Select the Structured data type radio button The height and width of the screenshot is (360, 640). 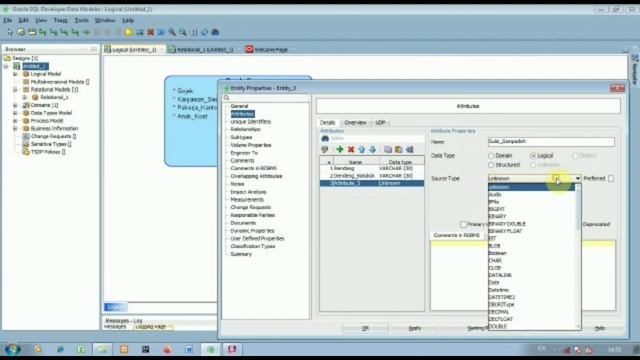tap(491, 165)
